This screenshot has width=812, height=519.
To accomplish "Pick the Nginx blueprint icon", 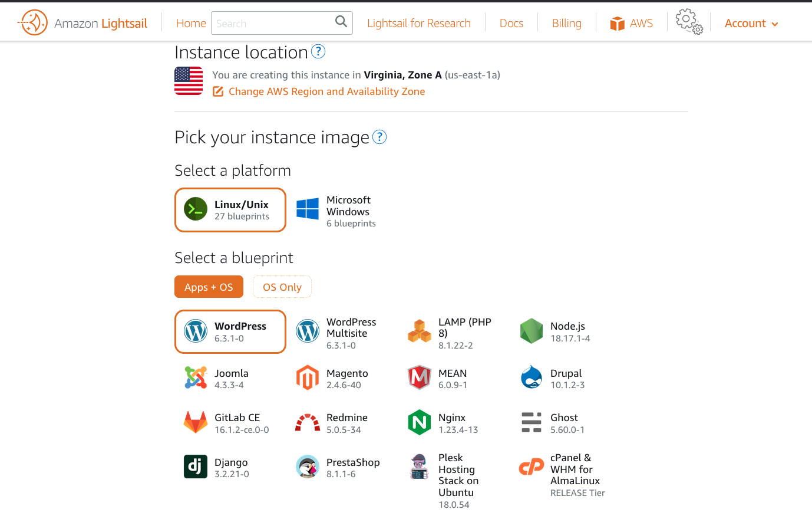I will pos(420,422).
